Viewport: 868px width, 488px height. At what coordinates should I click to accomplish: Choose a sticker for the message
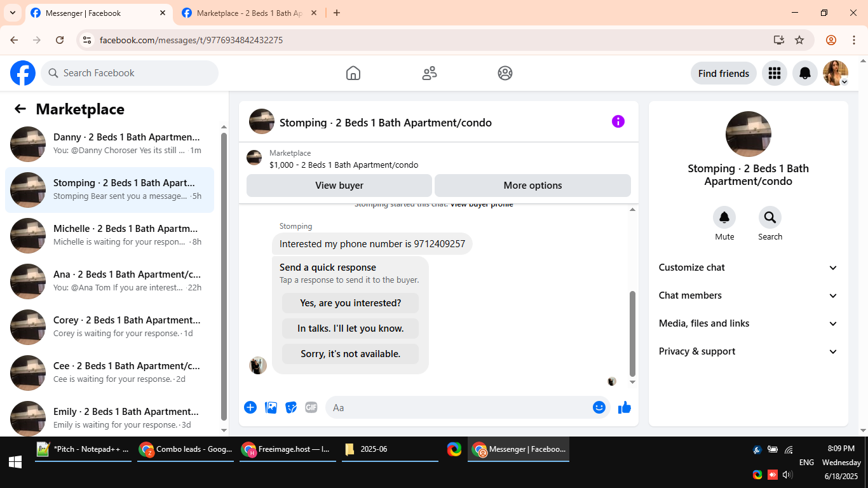(291, 407)
